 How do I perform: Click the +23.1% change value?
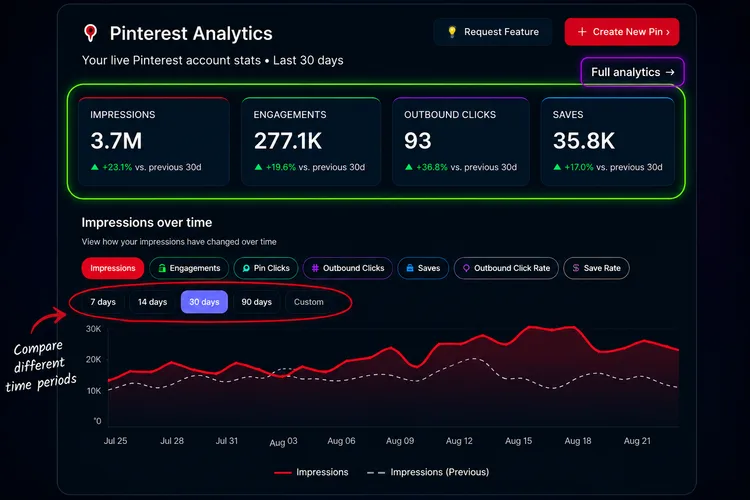pos(117,167)
